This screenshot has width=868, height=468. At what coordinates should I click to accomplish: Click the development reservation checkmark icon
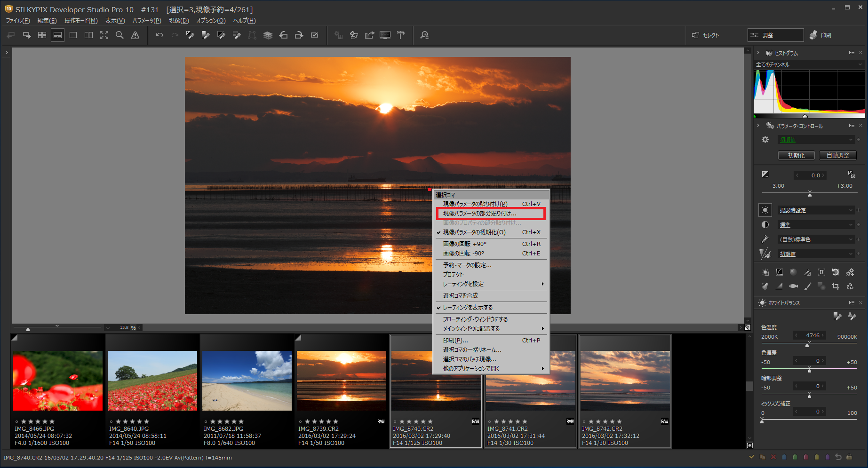coord(315,35)
